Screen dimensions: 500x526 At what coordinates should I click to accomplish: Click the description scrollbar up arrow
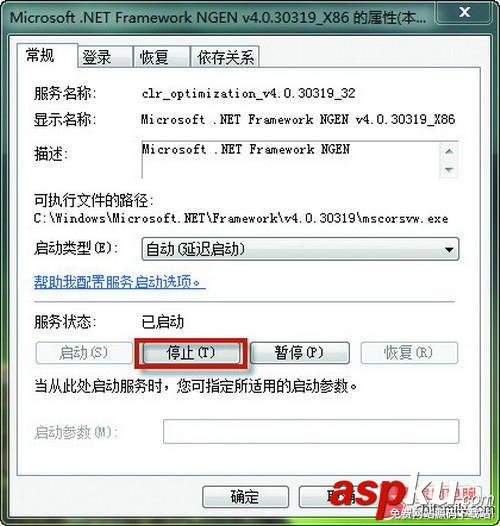[449, 151]
